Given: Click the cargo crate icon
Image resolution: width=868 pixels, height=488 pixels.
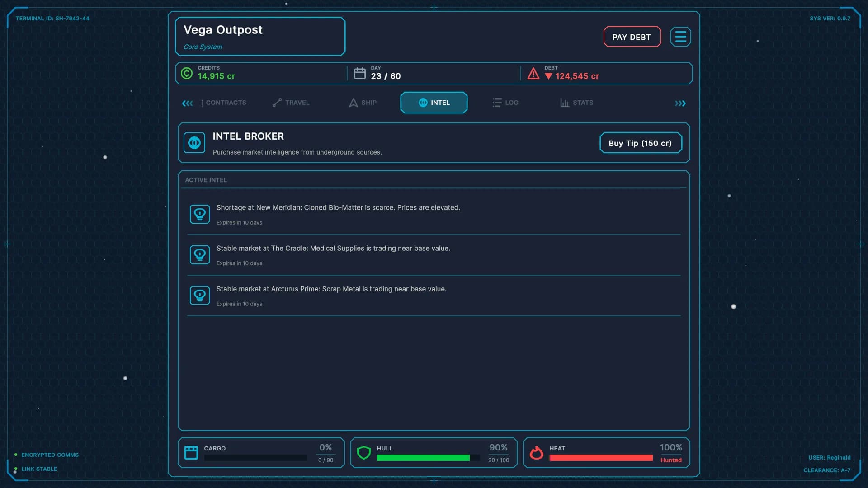Looking at the screenshot, I should [191, 453].
